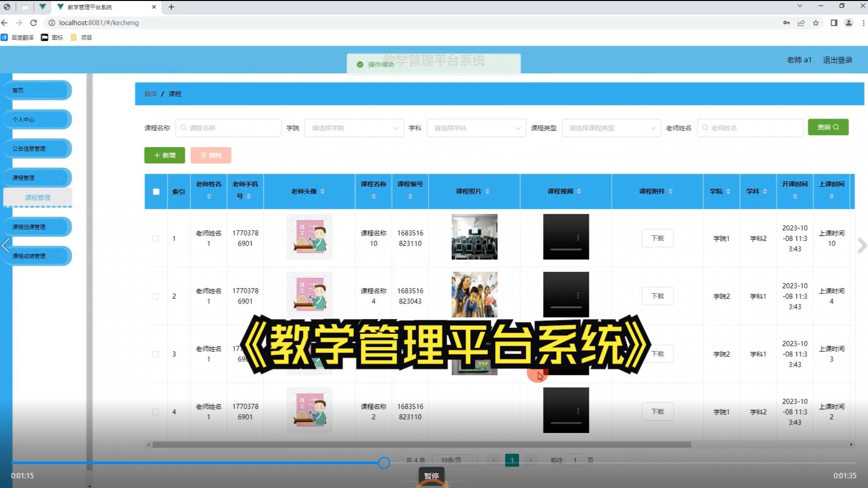Screen dimensions: 868x488
Task: Open the 图标 bookmark
Action: [52, 38]
